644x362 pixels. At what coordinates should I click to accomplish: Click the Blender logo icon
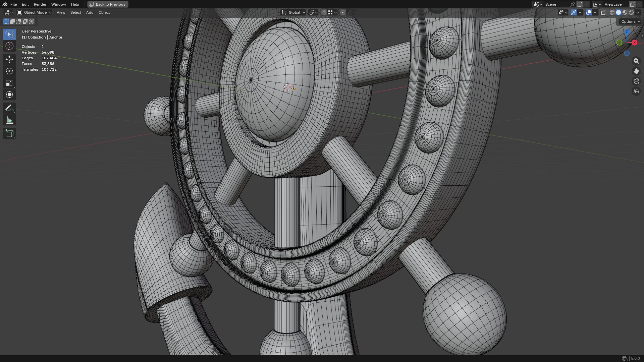5,4
